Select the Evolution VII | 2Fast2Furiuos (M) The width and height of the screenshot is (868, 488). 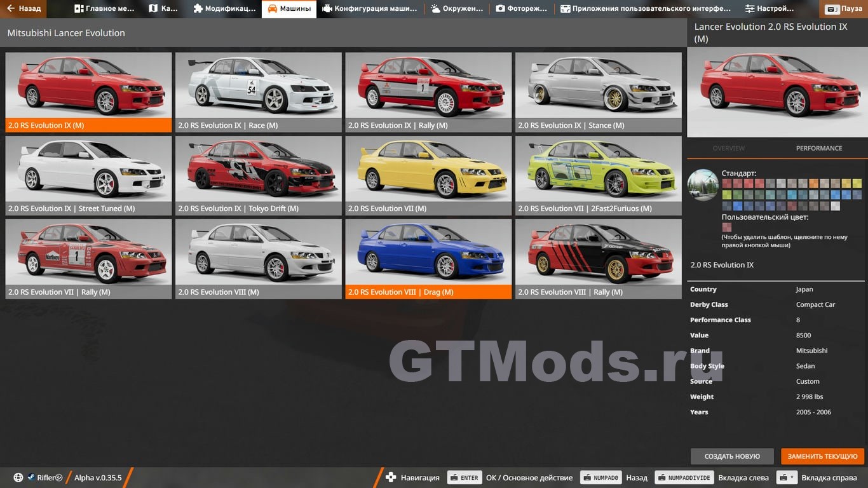coord(599,176)
